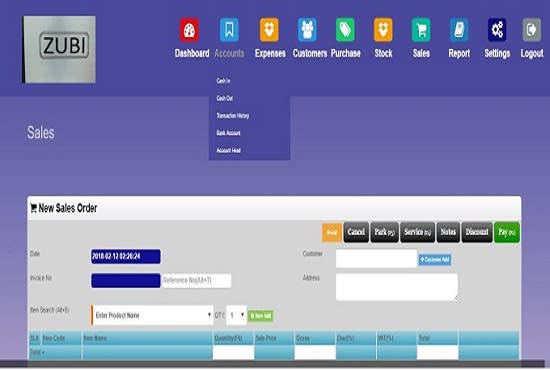Open the QTY dropdown
This screenshot has height=370, width=550.
coord(236,315)
